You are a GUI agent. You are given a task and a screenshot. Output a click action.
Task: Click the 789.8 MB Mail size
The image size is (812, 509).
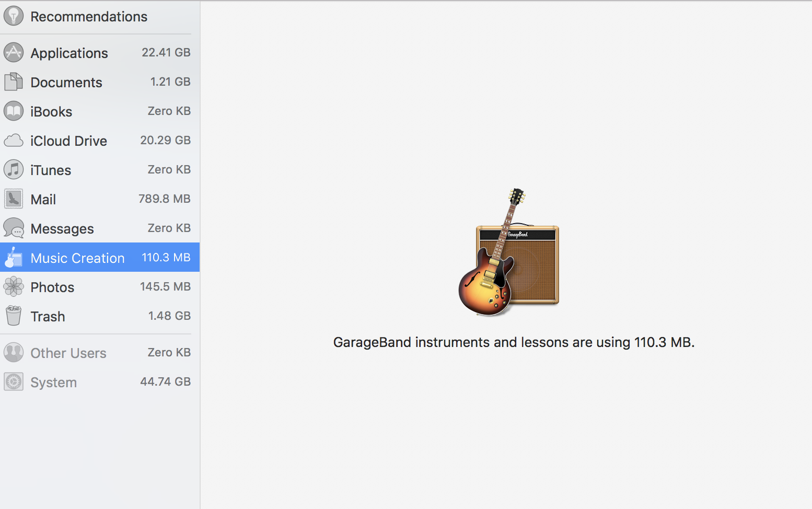165,199
